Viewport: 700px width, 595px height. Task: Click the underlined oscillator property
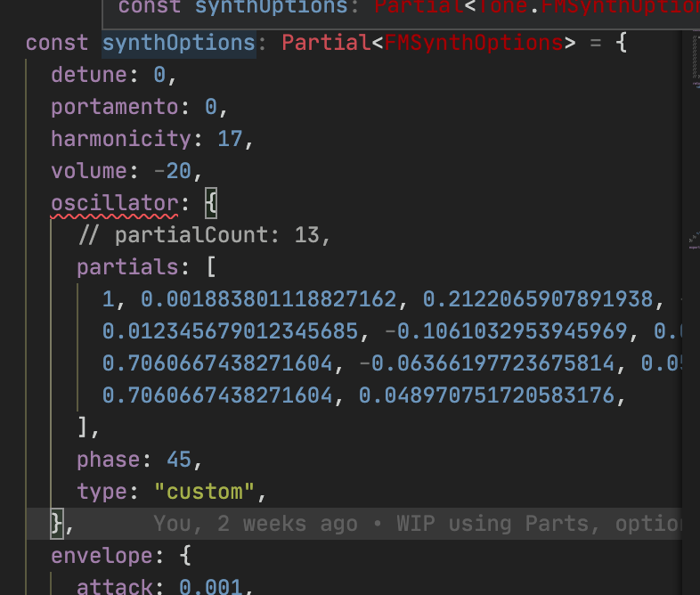tap(115, 203)
